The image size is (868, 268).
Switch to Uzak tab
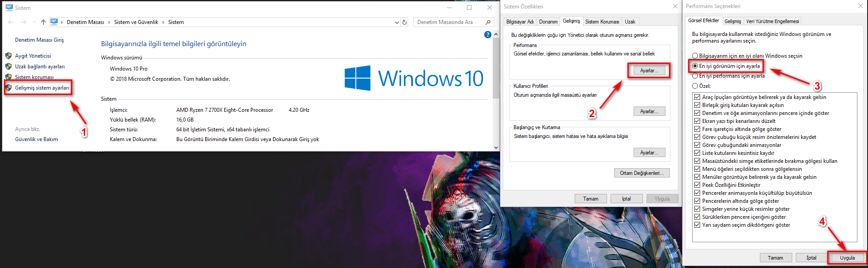point(630,22)
